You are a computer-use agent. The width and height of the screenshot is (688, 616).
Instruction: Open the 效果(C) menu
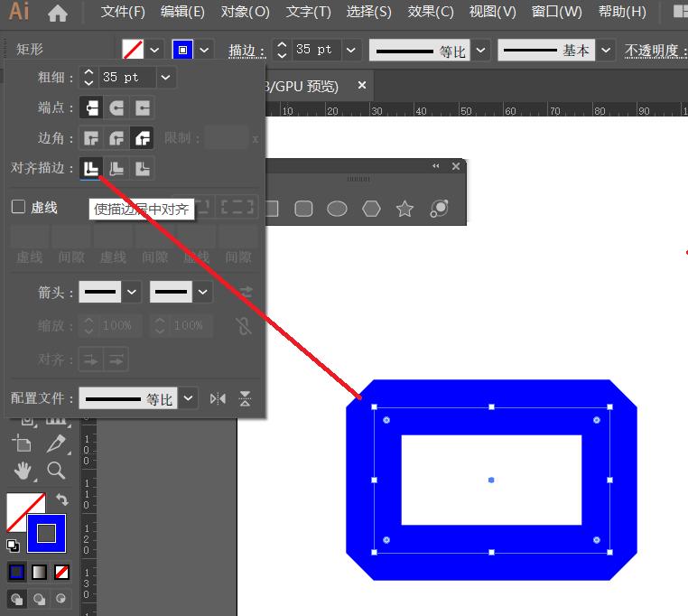tap(431, 12)
